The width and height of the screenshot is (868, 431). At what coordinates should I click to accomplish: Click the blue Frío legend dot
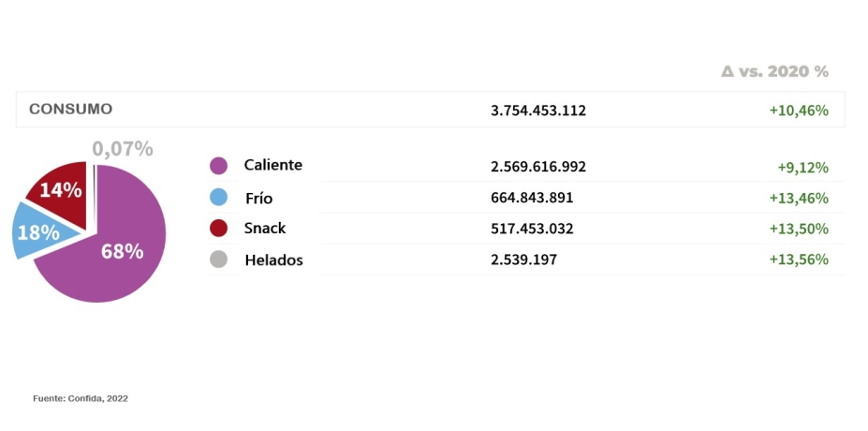click(x=218, y=198)
